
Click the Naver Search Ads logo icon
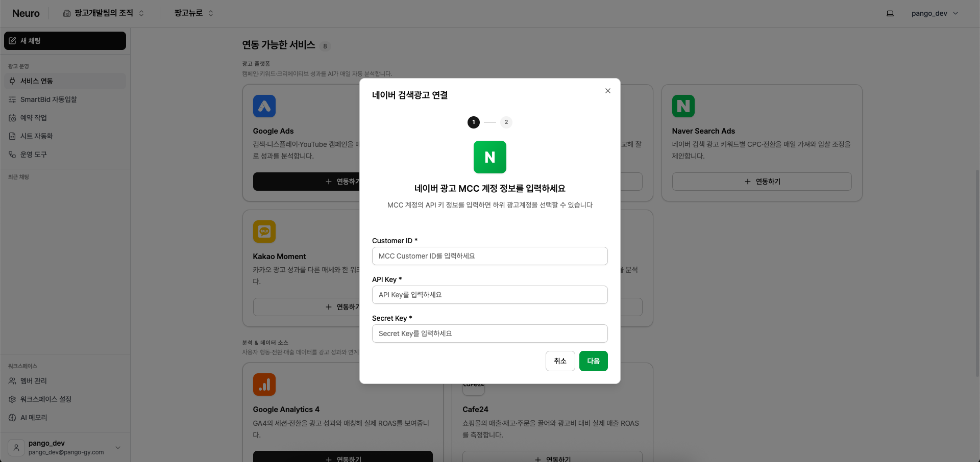coord(683,106)
